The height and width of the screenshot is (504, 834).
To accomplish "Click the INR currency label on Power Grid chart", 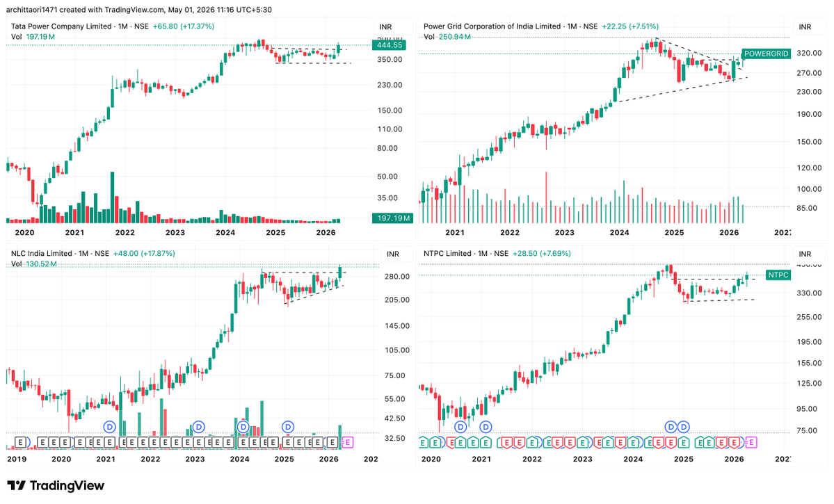I will pos(805,27).
